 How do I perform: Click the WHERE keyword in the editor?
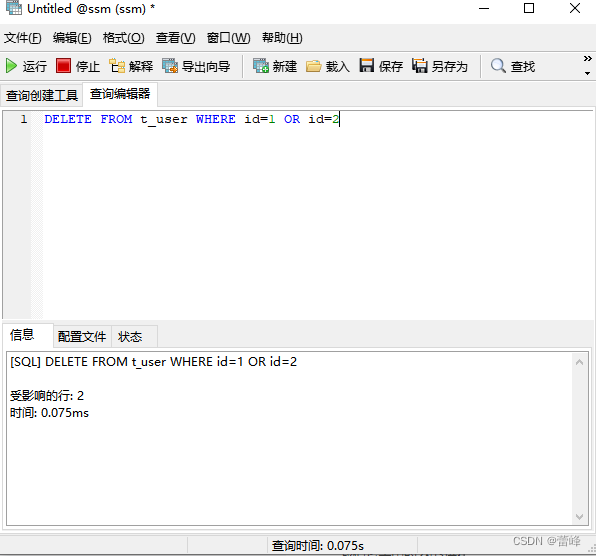point(216,119)
